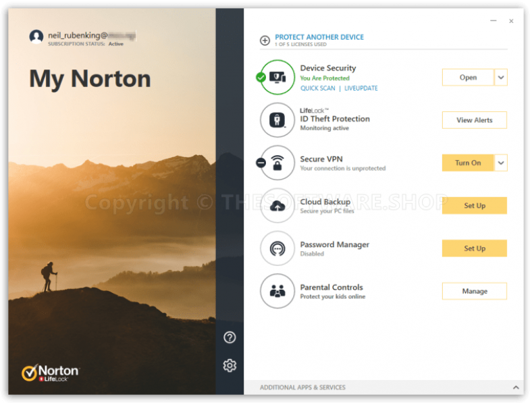The width and height of the screenshot is (532, 403).
Task: Click the green protected checkmark badge
Action: pos(261,78)
